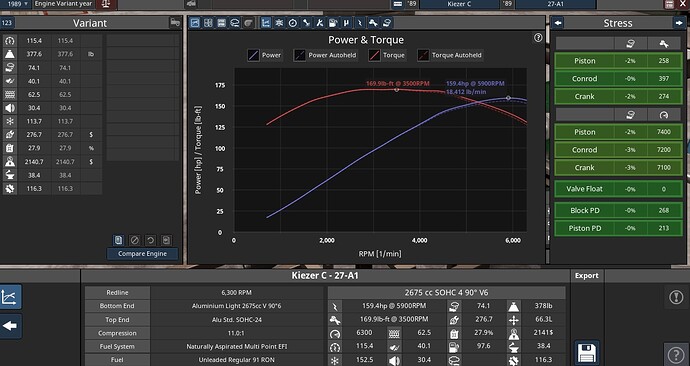Open the 1989 engine variant year dropdown
The height and width of the screenshot is (366, 690).
(x=15, y=4)
